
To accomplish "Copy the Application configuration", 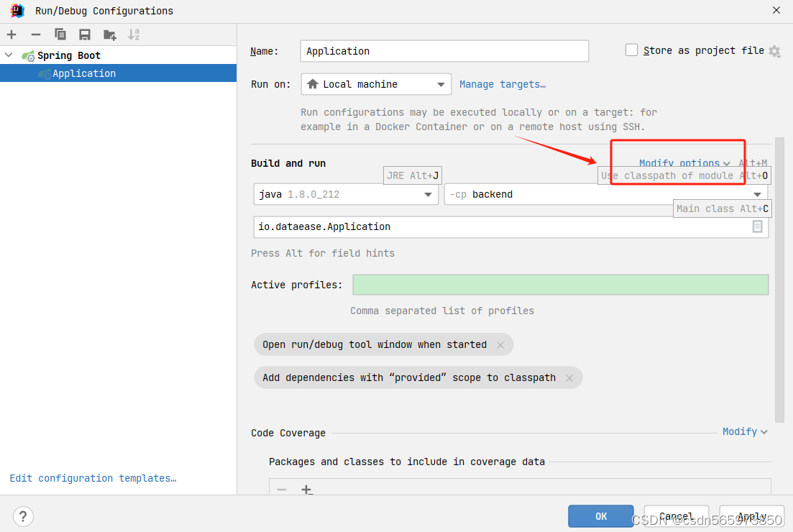I will tap(60, 34).
